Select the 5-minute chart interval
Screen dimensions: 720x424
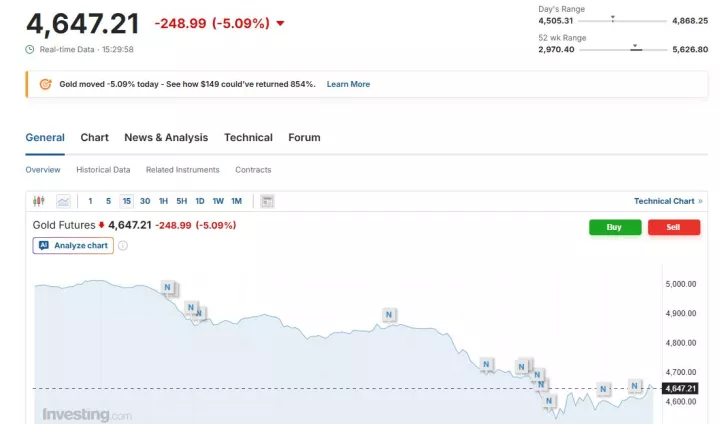[108, 201]
